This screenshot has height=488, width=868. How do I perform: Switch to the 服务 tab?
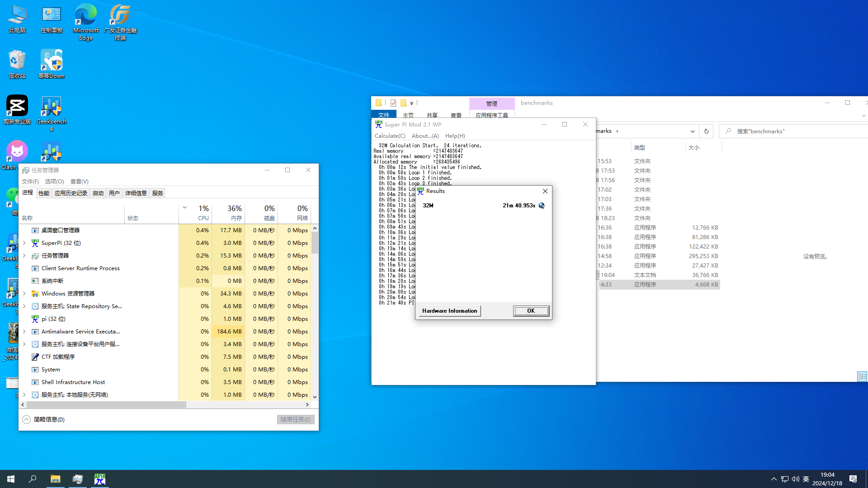coord(158,193)
